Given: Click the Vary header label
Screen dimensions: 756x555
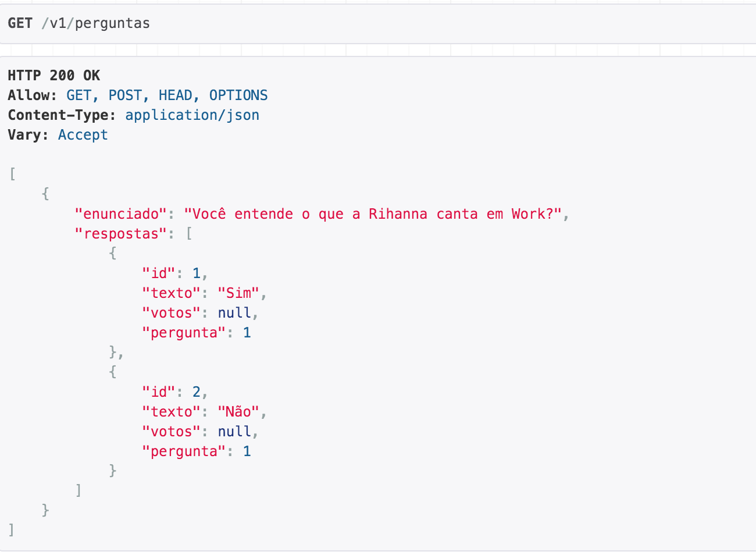Looking at the screenshot, I should [x=28, y=135].
